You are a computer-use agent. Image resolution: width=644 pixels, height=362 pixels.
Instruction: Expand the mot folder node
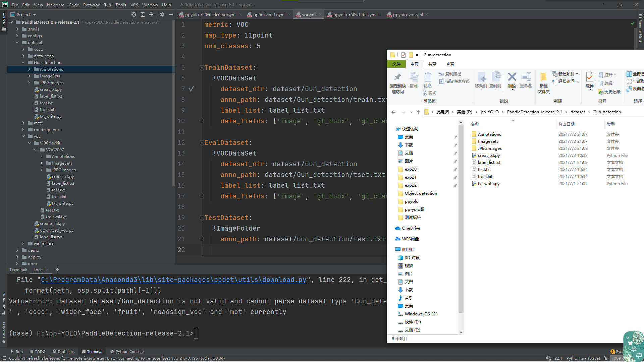pos(23,123)
